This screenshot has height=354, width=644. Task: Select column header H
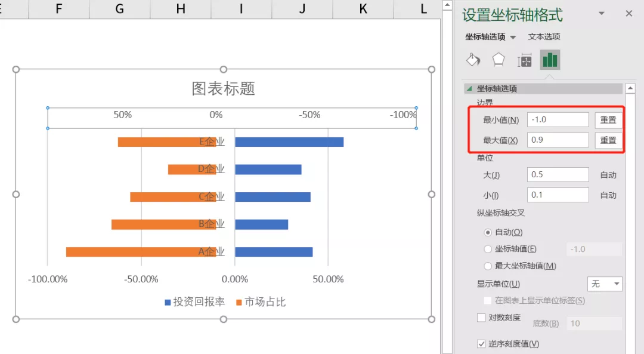coord(180,9)
